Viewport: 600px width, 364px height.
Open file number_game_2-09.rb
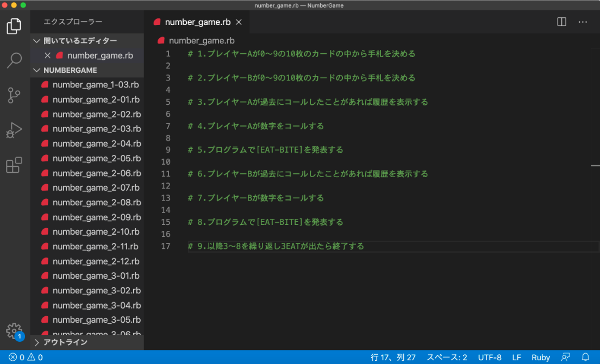click(87, 217)
